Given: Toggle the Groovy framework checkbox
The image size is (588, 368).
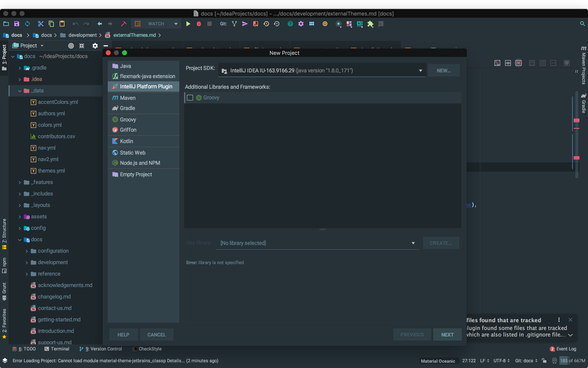Looking at the screenshot, I should (x=190, y=98).
